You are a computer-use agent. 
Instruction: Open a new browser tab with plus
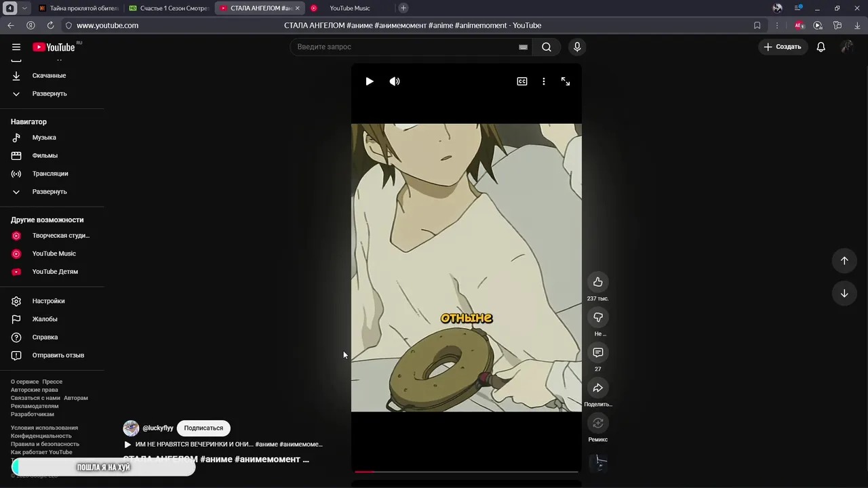coord(403,8)
